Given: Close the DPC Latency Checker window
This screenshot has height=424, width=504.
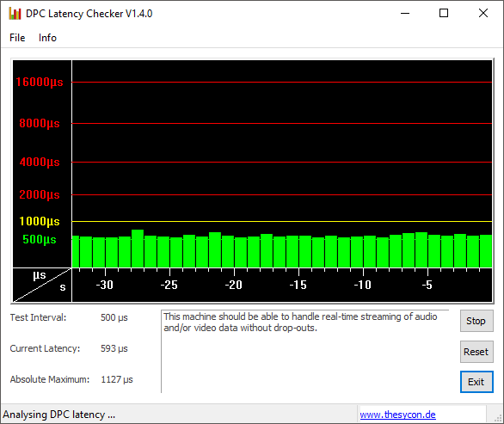Looking at the screenshot, I should pyautogui.click(x=483, y=13).
